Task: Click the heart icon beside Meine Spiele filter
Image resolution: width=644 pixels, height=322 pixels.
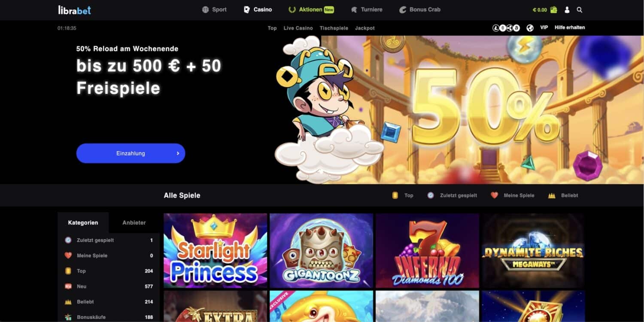Action: tap(494, 195)
